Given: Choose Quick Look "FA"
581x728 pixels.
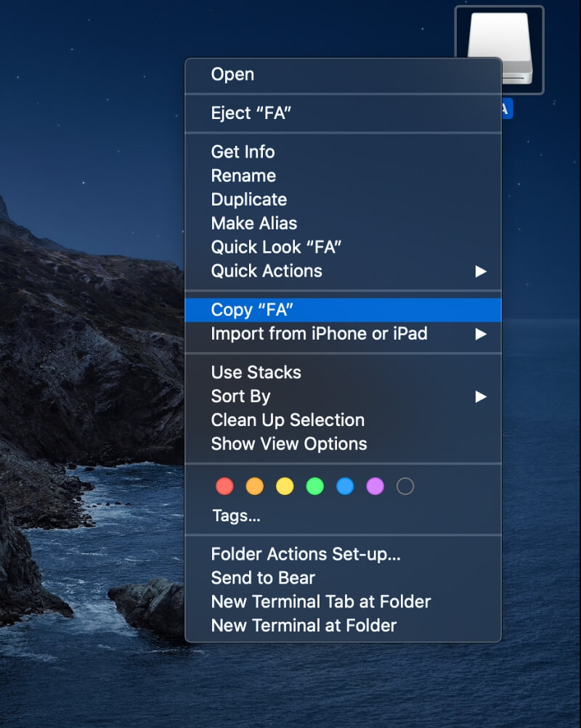Looking at the screenshot, I should point(344,247).
